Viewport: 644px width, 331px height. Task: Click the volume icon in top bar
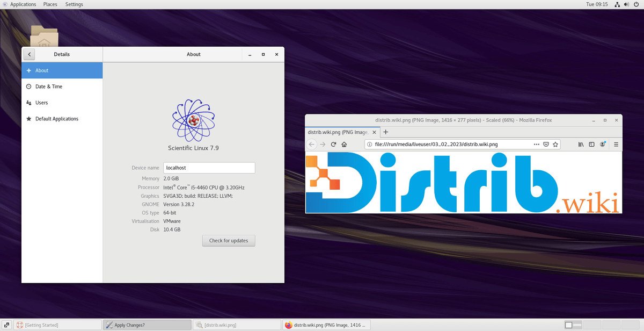pyautogui.click(x=627, y=4)
